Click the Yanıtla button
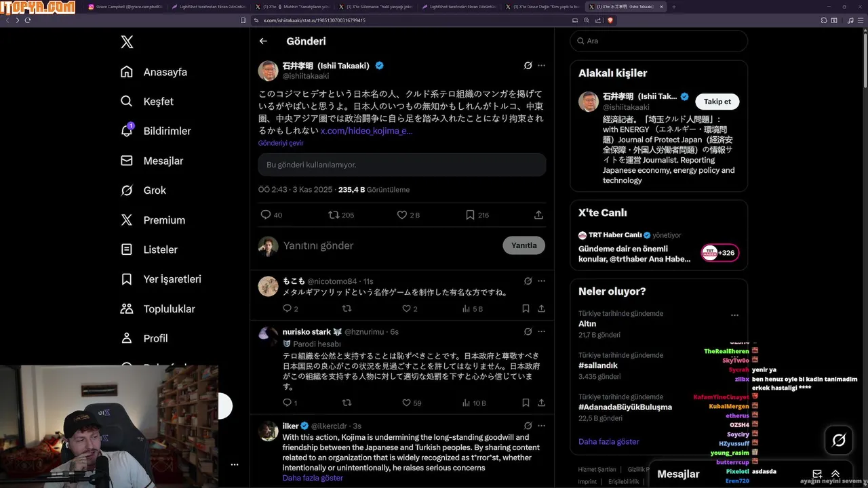The width and height of the screenshot is (868, 488). (x=524, y=245)
